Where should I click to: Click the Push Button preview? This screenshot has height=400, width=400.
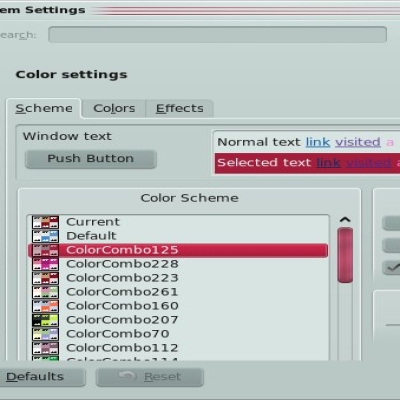(x=91, y=159)
